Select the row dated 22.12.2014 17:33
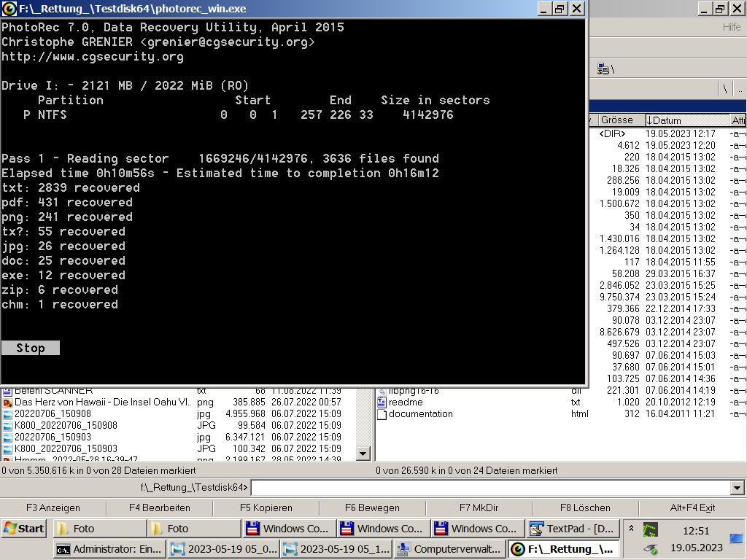Image resolution: width=747 pixels, height=560 pixels. tap(668, 309)
